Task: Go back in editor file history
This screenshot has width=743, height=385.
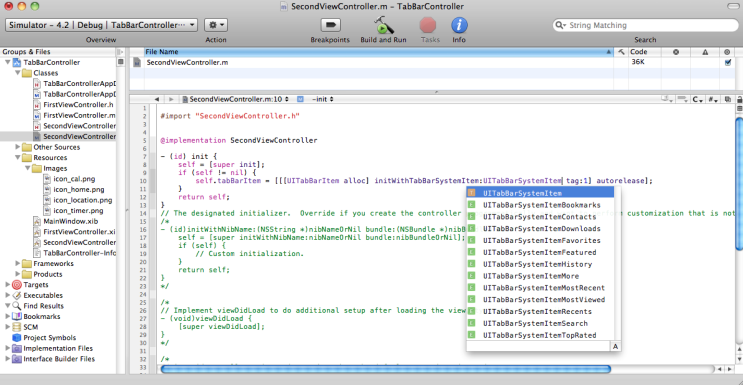Action: (x=156, y=99)
